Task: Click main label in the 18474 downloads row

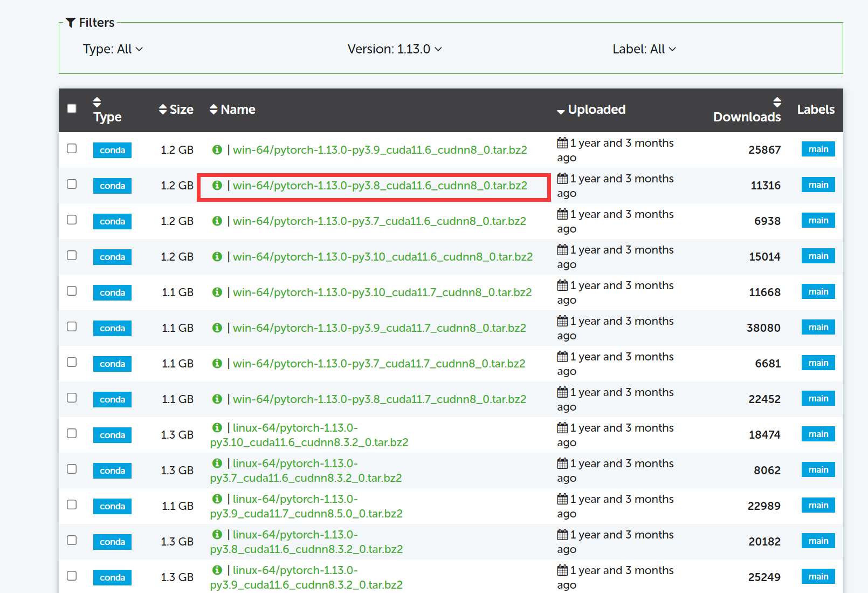Action: [x=818, y=434]
